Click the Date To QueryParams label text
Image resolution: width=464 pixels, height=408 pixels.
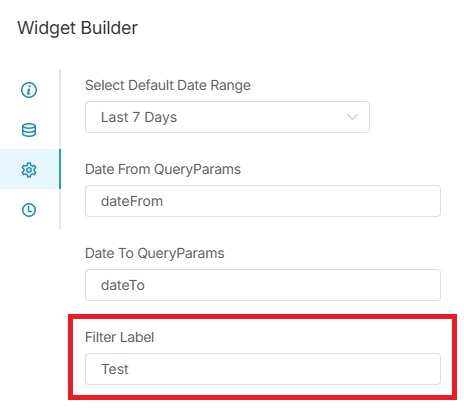tap(155, 253)
